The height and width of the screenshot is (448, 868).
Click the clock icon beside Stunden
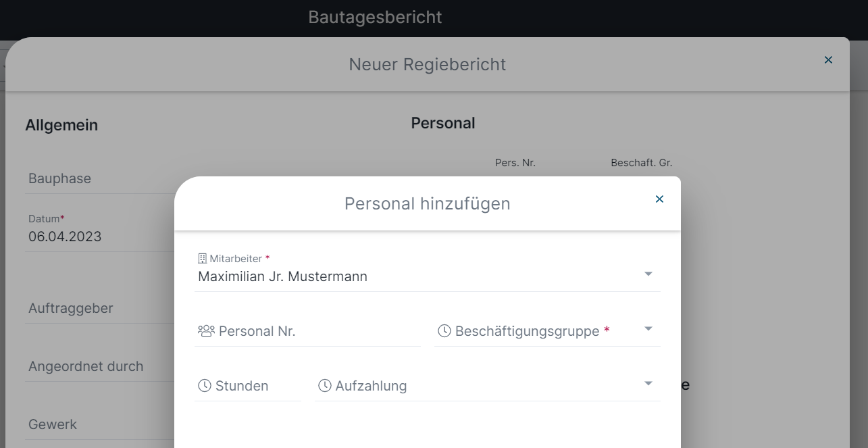pos(205,385)
